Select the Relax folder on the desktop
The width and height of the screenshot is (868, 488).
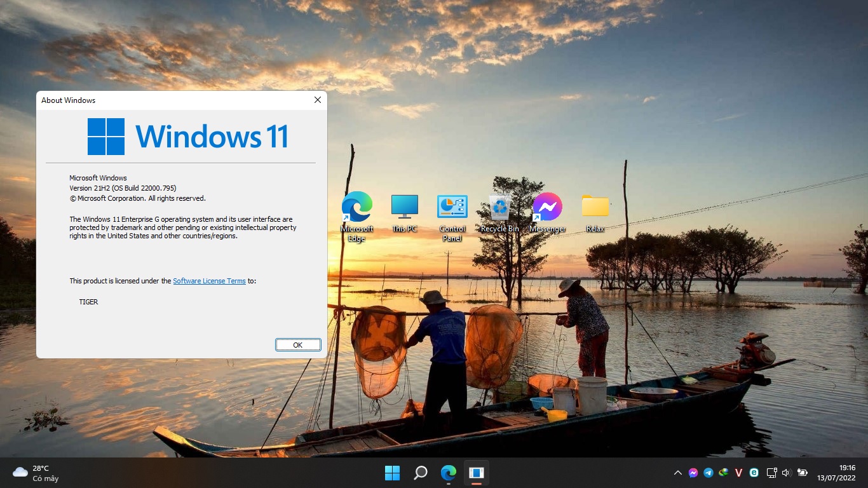pyautogui.click(x=595, y=213)
